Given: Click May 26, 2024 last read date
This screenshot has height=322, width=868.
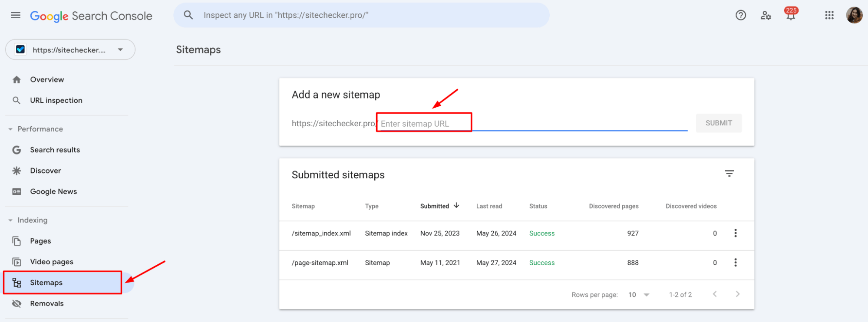Looking at the screenshot, I should (x=496, y=233).
